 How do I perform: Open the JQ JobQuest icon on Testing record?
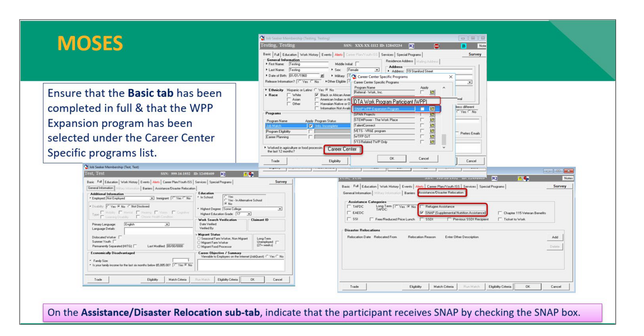coord(411,46)
